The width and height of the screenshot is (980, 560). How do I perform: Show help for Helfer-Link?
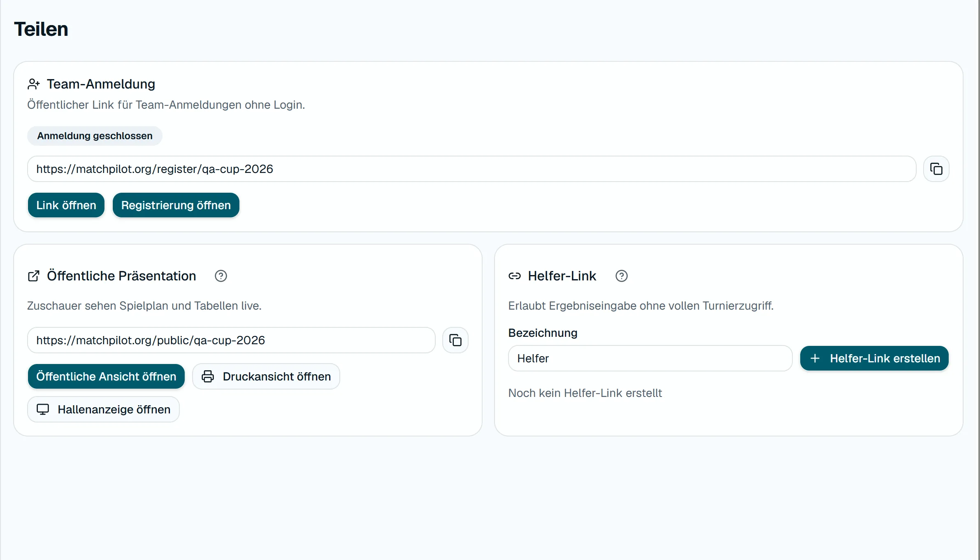[x=621, y=276]
